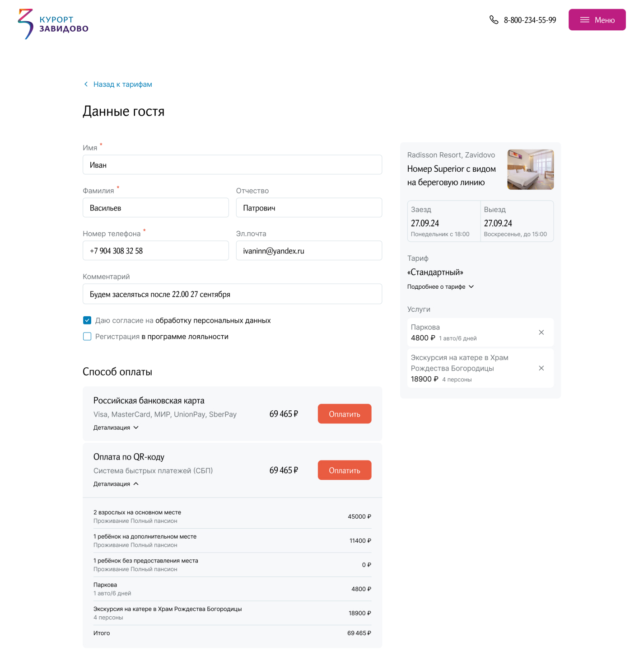Expand Детализация under bank card payment
The image size is (644, 671).
tap(116, 427)
